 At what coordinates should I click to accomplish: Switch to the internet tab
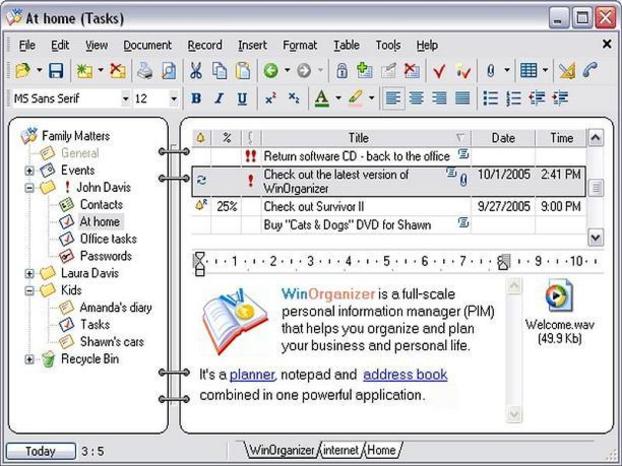click(x=341, y=450)
